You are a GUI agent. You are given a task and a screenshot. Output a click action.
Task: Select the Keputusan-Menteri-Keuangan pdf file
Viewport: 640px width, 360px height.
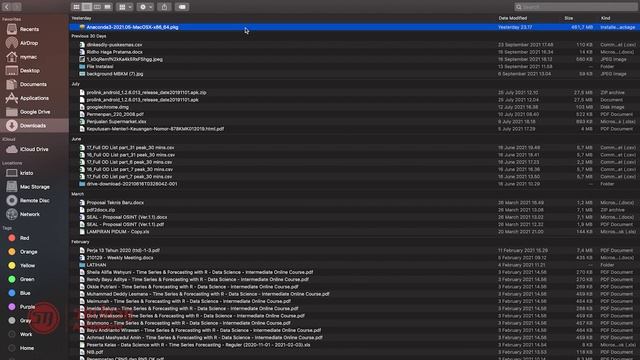click(x=354, y=129)
